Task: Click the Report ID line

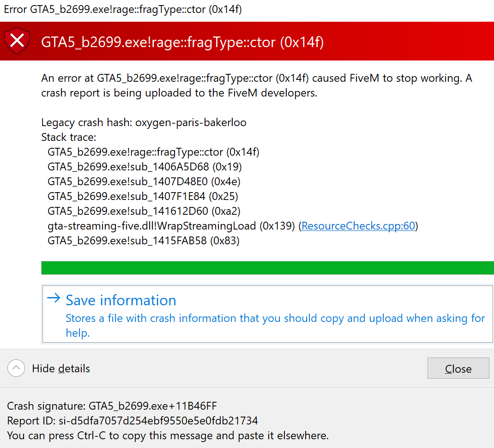Action: tap(133, 421)
